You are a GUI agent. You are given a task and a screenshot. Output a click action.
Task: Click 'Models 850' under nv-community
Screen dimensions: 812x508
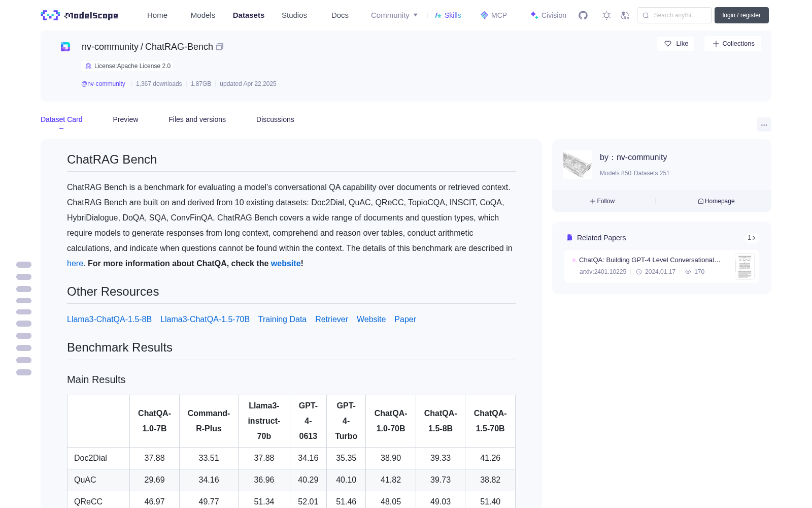point(616,173)
